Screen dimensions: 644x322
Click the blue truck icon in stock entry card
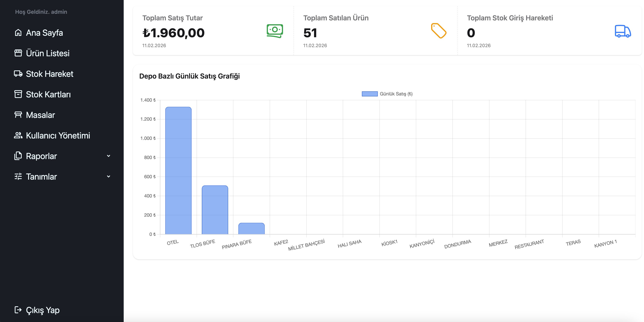pyautogui.click(x=623, y=31)
